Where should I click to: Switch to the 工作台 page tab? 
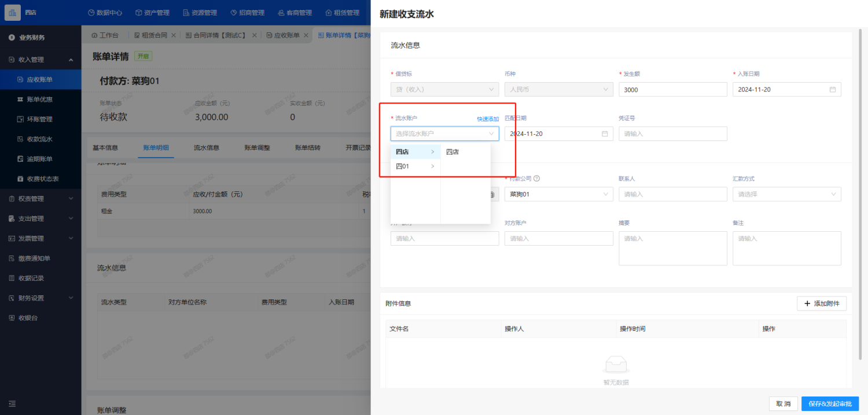[105, 35]
